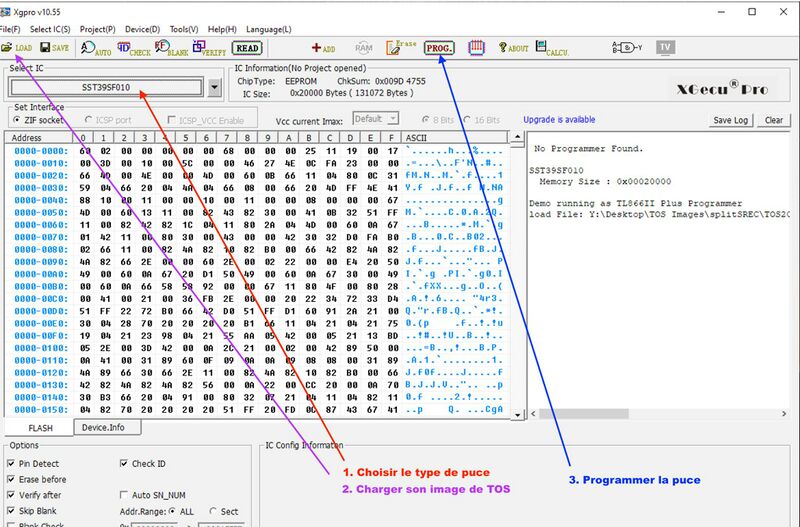The width and height of the screenshot is (800, 527).
Task: Open the Project(P) menu
Action: [97, 30]
